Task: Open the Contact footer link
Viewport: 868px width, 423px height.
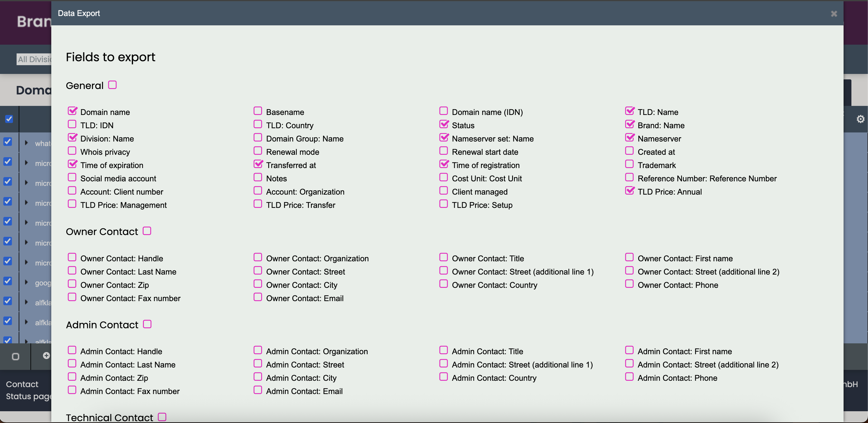Action: click(x=22, y=384)
